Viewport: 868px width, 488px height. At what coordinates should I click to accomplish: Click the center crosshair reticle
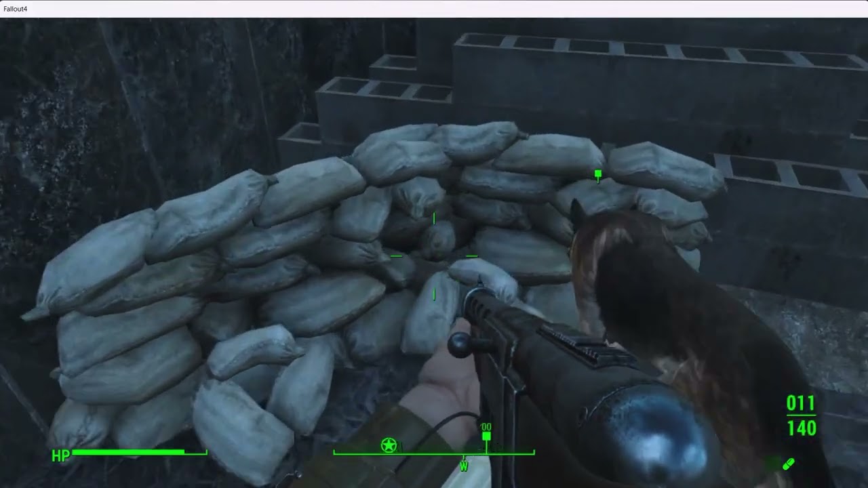coord(434,256)
